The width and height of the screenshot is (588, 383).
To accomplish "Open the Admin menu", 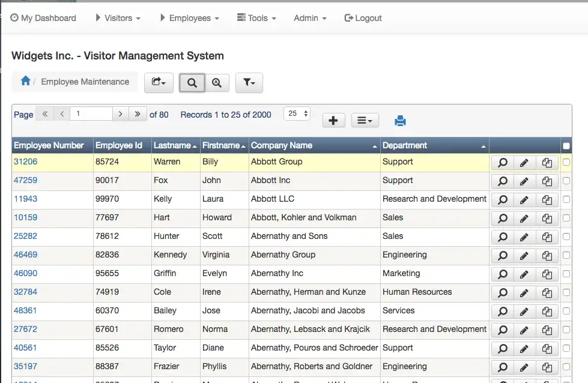I will (x=310, y=18).
